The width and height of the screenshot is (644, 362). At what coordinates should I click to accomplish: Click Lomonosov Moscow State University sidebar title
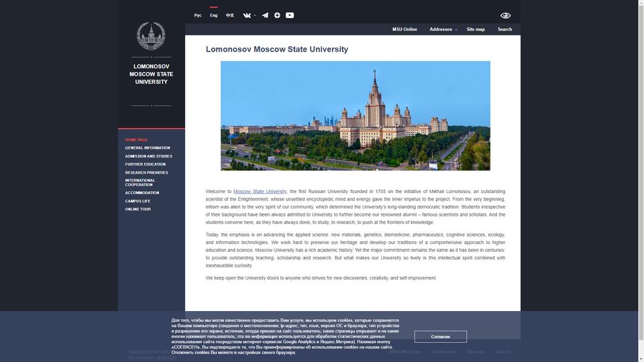[151, 74]
